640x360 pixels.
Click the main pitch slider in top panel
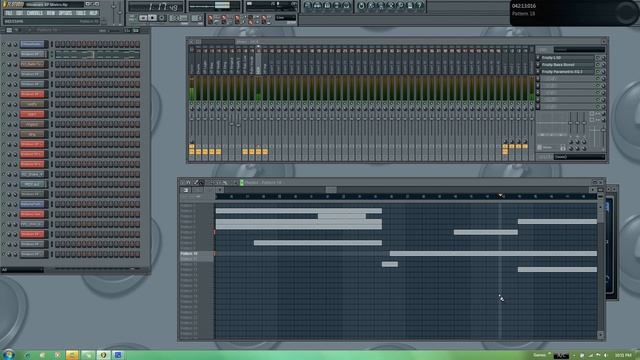(120, 12)
